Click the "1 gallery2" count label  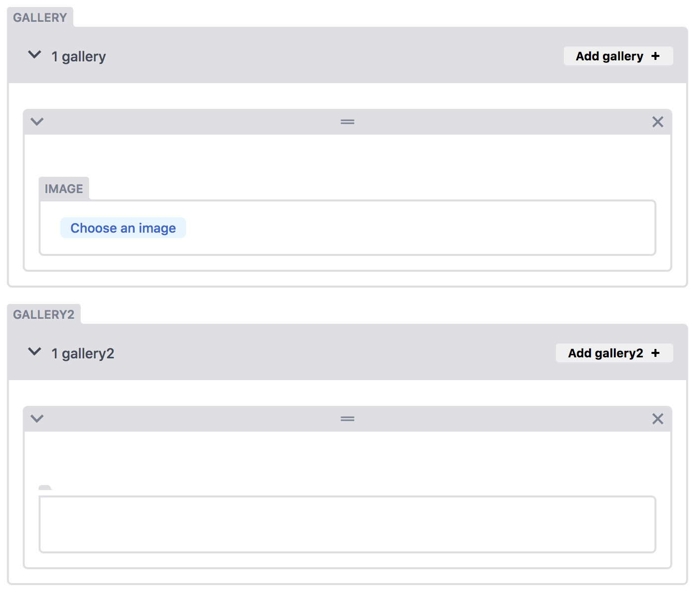click(x=83, y=353)
